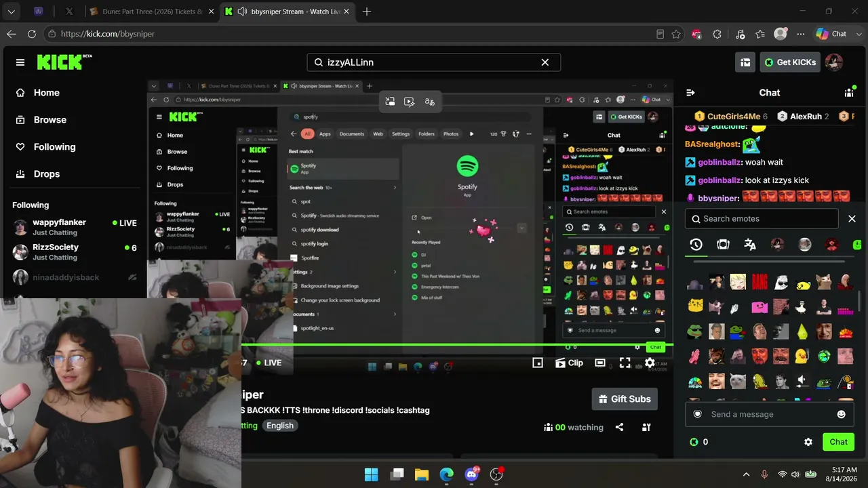
Task: Select the channel emotes tab icon
Action: (x=723, y=245)
